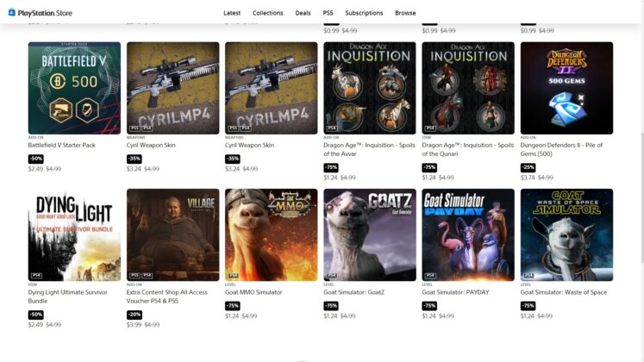This screenshot has width=644, height=362.
Task: Click the Goat Simulator: GoatZ title link
Action: pos(353,292)
